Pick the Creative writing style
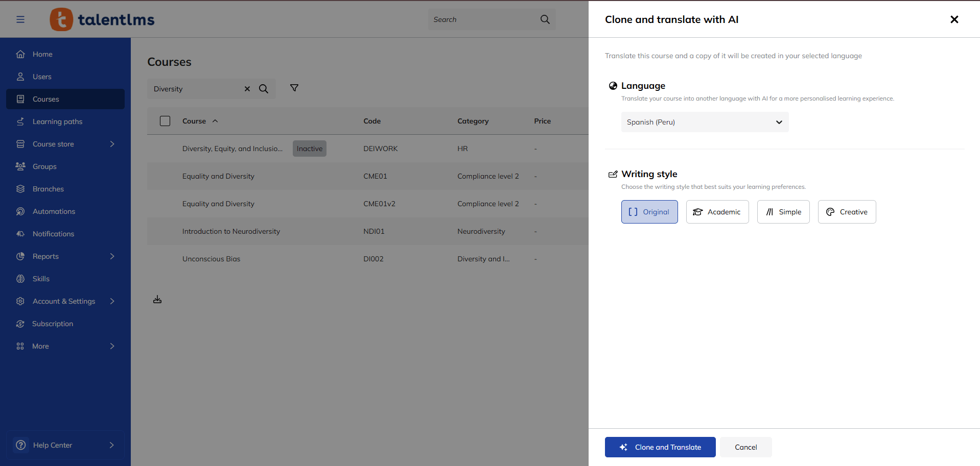The height and width of the screenshot is (466, 980). (x=847, y=212)
